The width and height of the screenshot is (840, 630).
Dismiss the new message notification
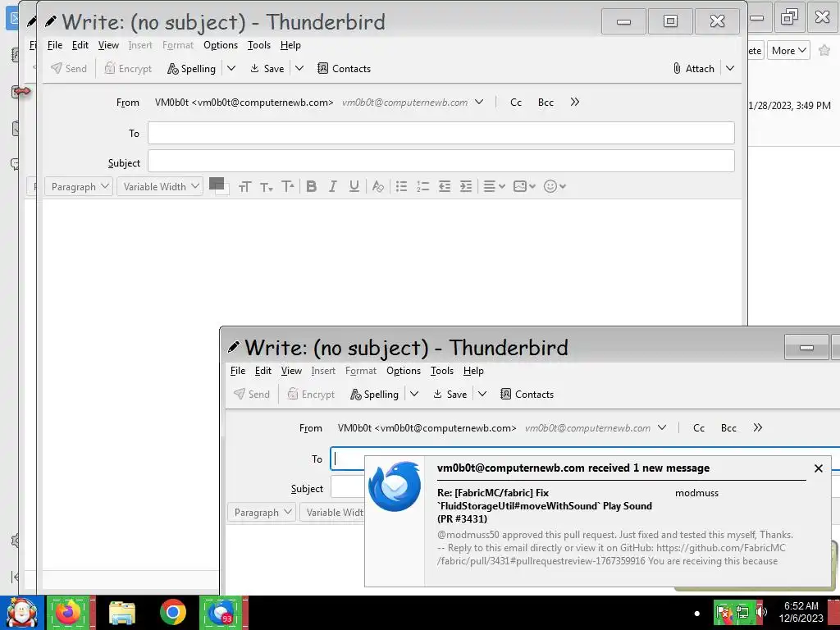818,468
